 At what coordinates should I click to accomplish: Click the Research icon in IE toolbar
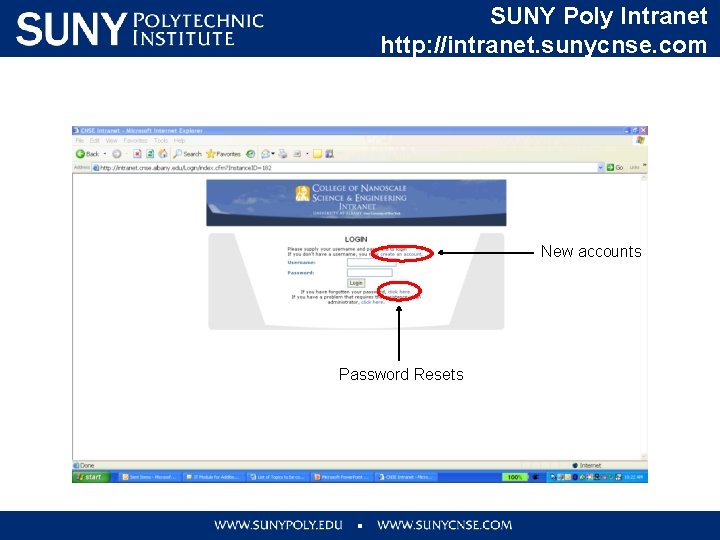(329, 154)
